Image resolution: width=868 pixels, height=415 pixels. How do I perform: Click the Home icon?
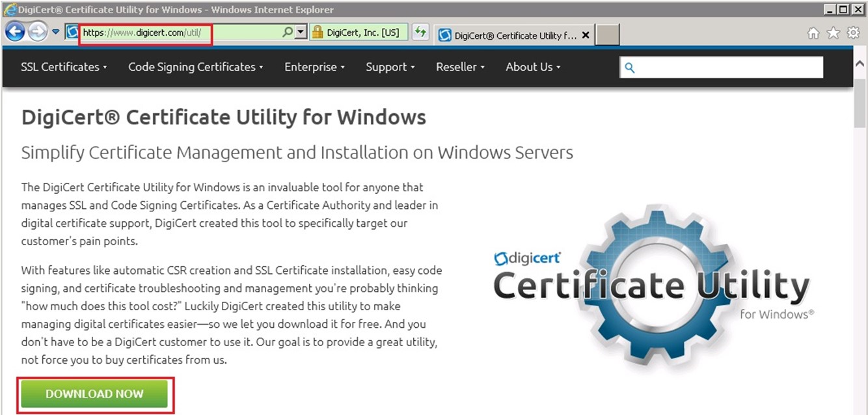[x=813, y=33]
